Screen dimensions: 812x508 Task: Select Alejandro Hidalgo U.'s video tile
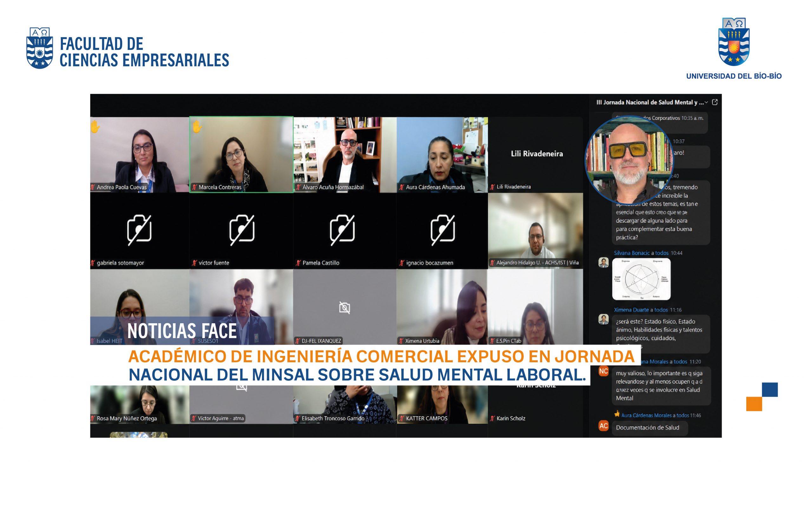pos(535,231)
